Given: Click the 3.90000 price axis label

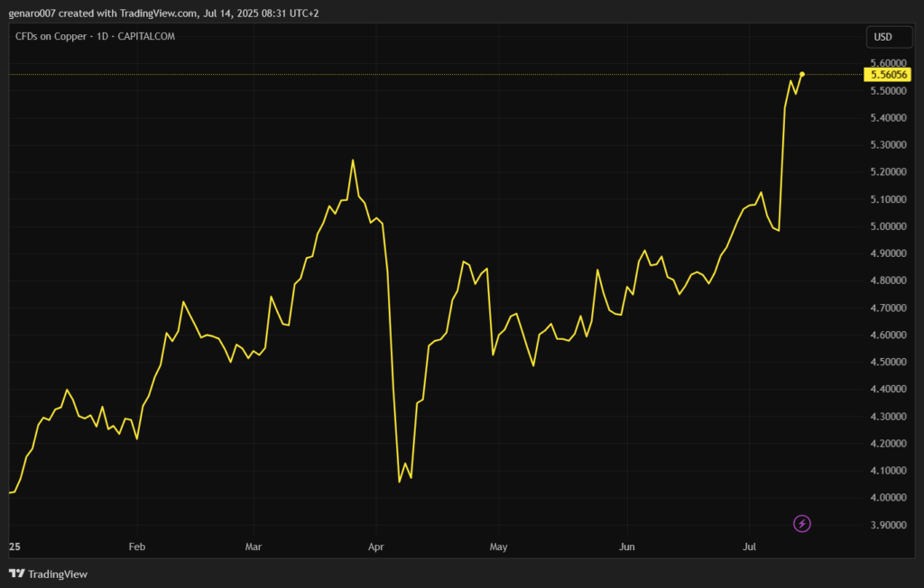Looking at the screenshot, I should coord(888,525).
